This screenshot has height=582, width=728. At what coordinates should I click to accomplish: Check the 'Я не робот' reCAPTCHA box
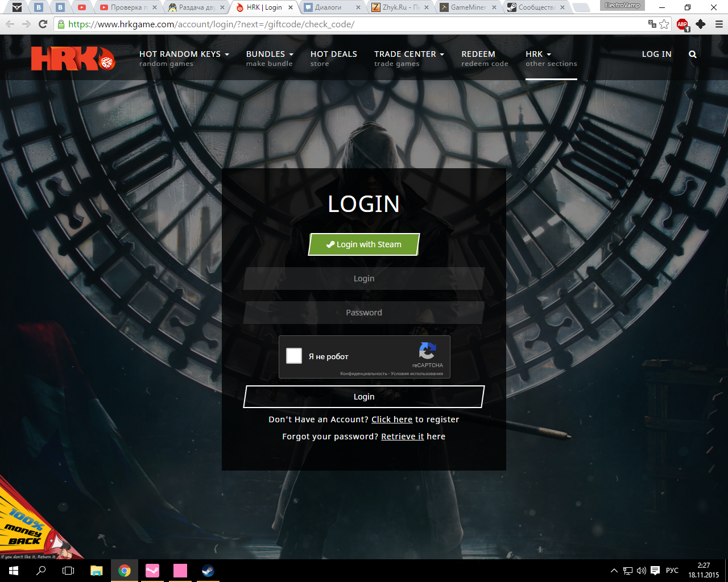294,356
